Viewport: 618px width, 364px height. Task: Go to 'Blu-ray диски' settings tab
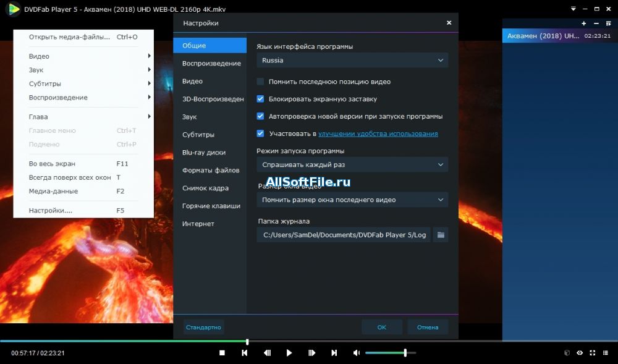point(210,153)
